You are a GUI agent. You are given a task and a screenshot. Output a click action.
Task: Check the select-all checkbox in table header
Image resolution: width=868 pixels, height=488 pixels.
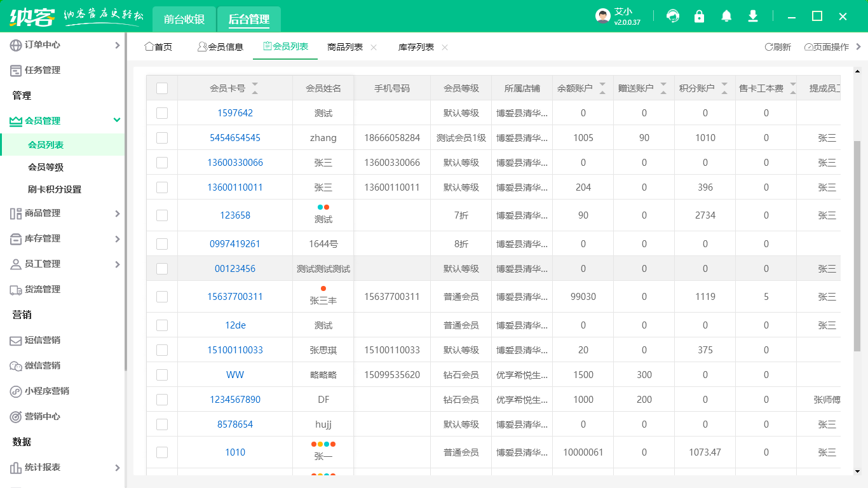click(x=161, y=88)
